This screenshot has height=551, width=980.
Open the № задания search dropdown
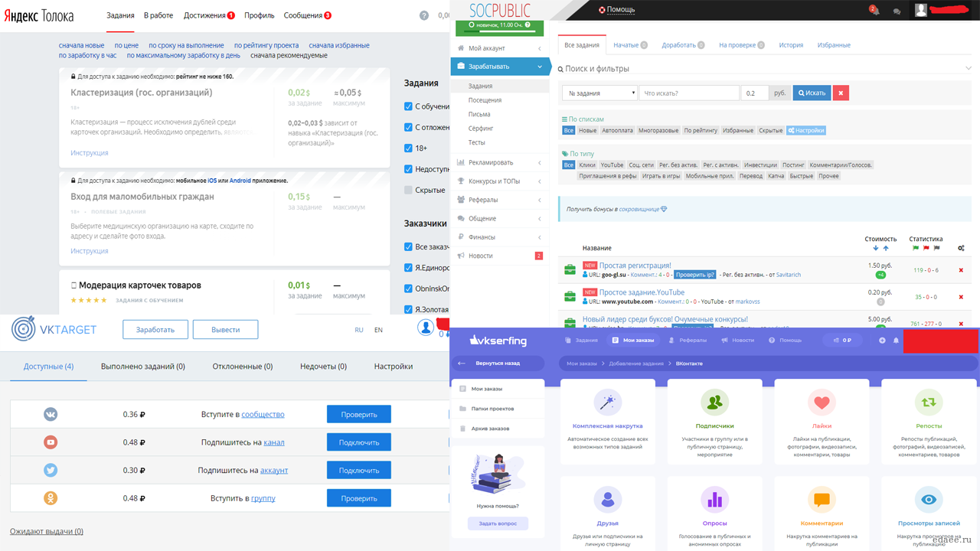(x=599, y=93)
